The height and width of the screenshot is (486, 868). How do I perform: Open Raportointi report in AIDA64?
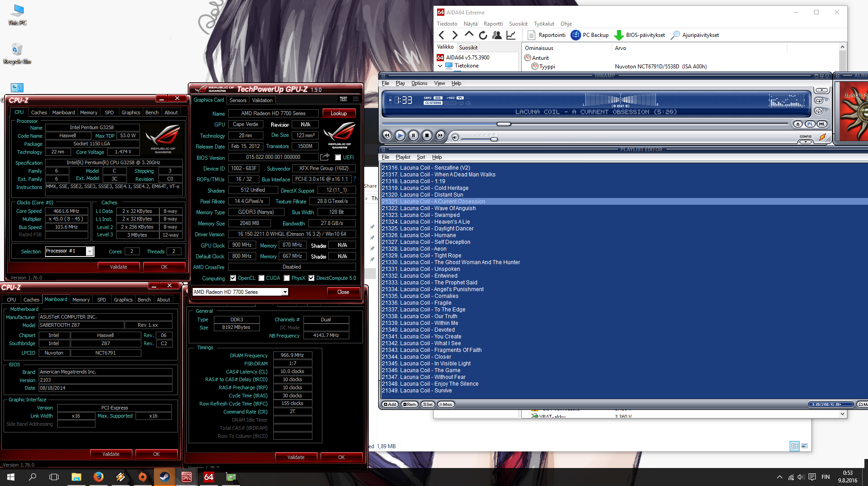[x=546, y=35]
